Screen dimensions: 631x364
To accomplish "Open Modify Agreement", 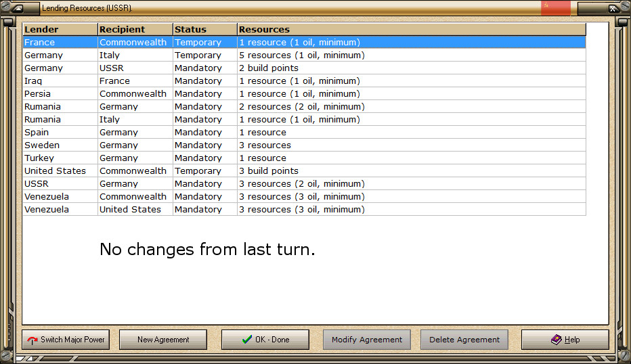I will (x=367, y=340).
